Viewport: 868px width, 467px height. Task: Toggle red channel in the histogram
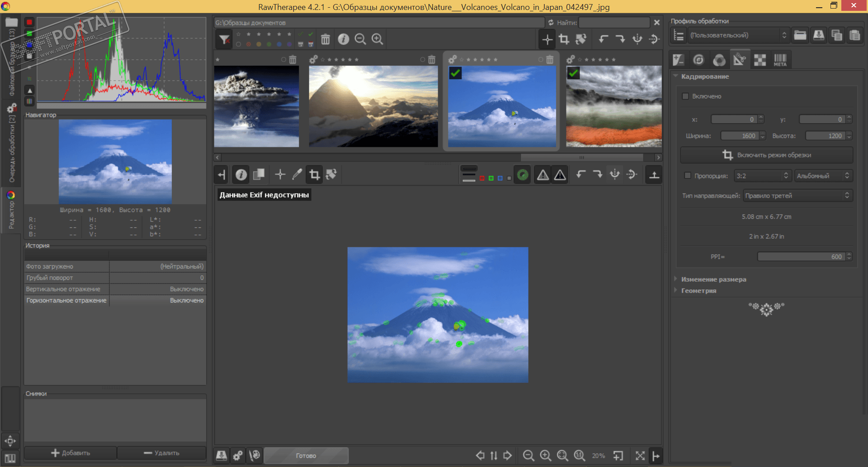29,22
